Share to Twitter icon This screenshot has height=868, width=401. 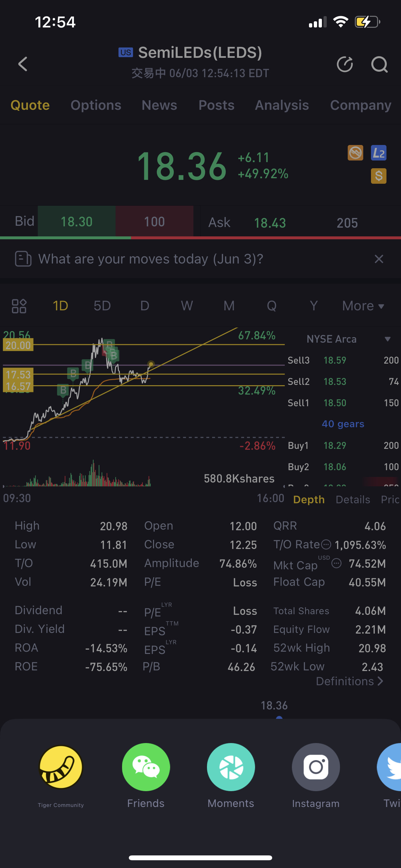click(389, 767)
